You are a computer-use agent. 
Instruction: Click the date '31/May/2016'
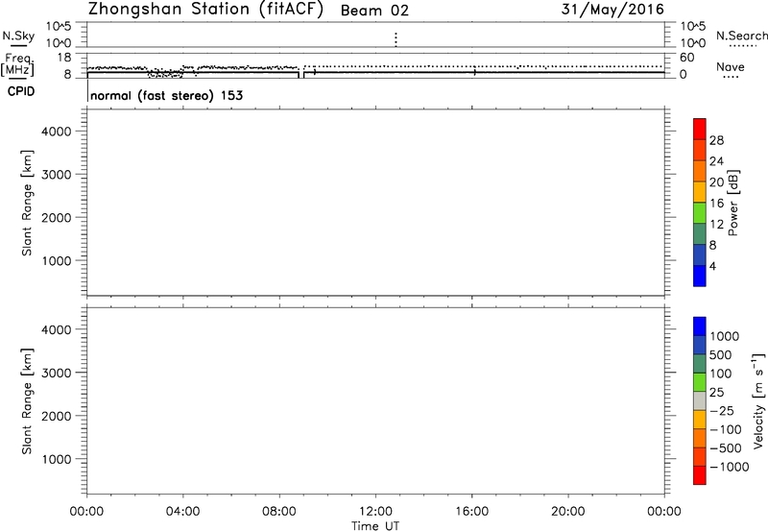(612, 10)
